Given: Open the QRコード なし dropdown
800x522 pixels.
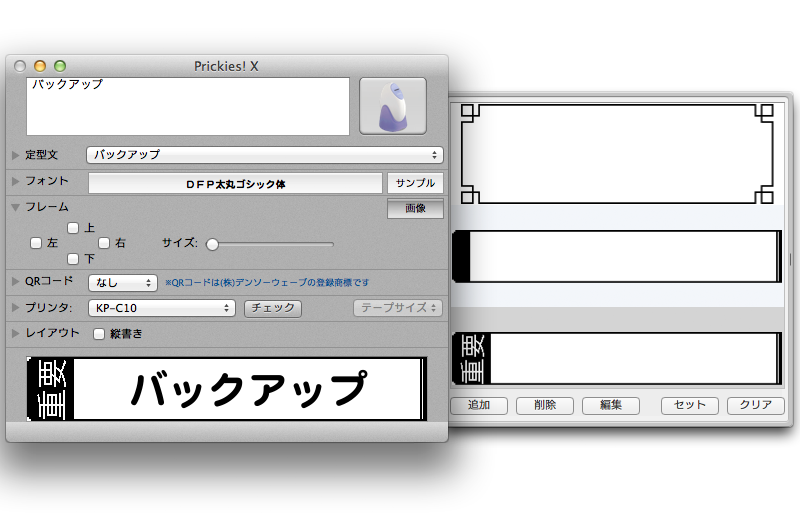Looking at the screenshot, I should [x=123, y=283].
